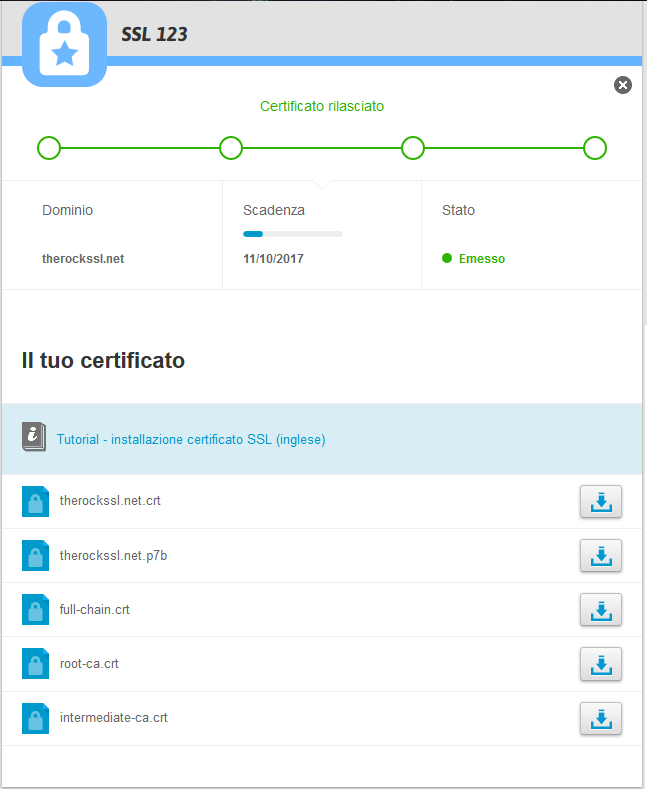Click the file name intermediate-ca.crt

[114, 718]
